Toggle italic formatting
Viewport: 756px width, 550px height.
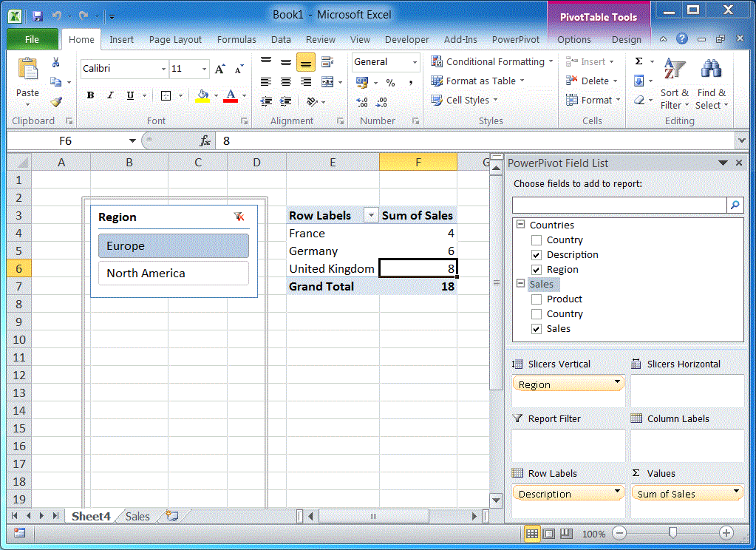click(110, 95)
